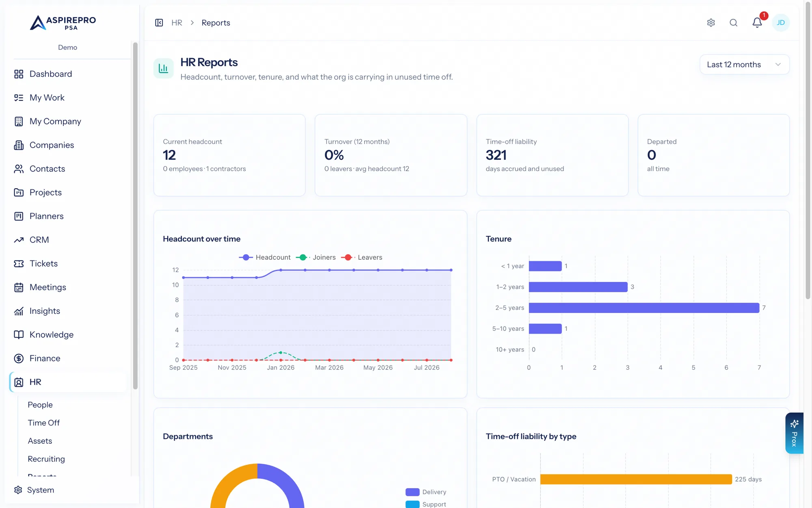Screen dimensions: 812x508
Task: Click the Meetings calendar icon
Action: 19,287
